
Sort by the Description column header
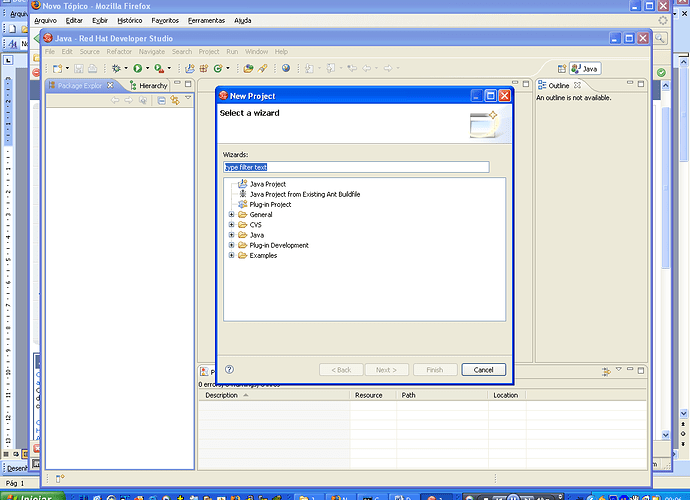tap(274, 395)
